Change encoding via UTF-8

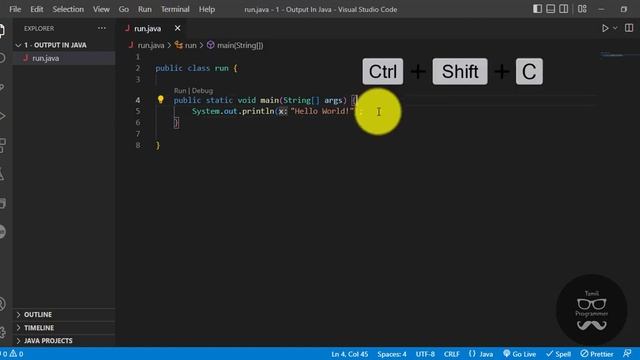tap(425, 354)
